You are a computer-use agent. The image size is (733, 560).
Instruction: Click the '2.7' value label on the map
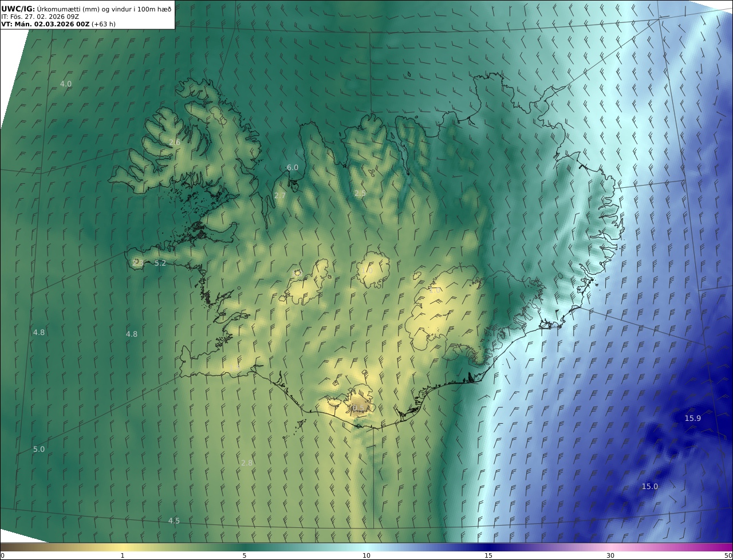[x=279, y=195]
